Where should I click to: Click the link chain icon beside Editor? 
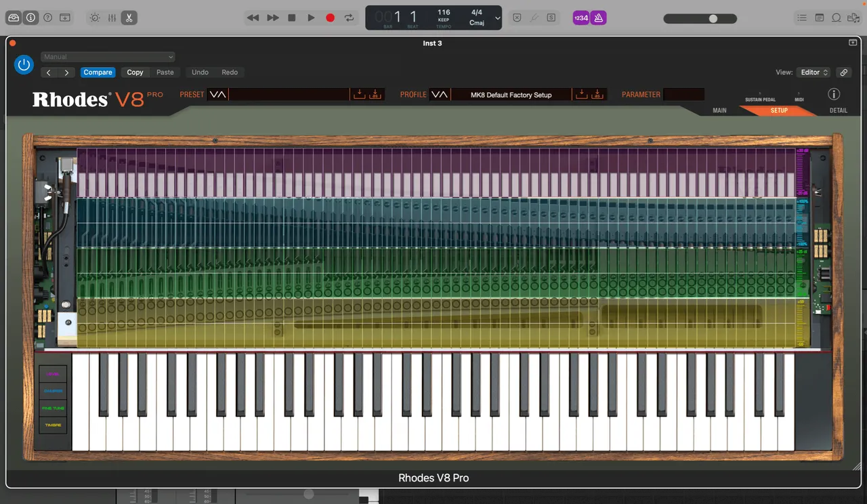coord(843,72)
